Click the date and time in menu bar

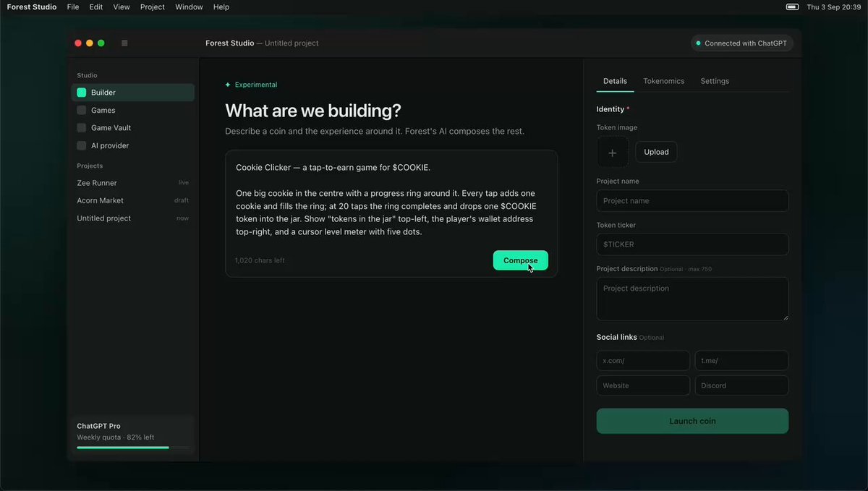(834, 7)
